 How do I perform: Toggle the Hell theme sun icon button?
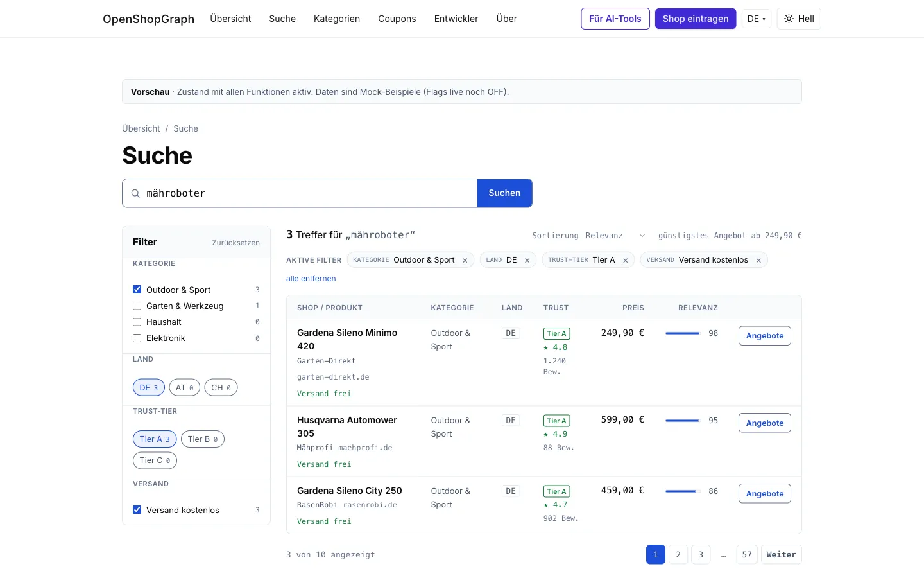click(799, 19)
